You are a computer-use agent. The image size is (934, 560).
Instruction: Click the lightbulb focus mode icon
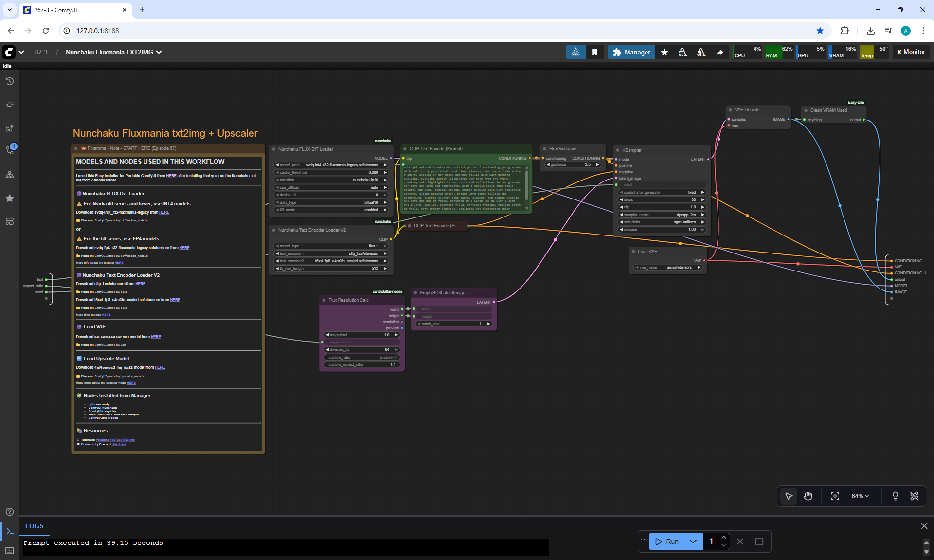coord(895,496)
